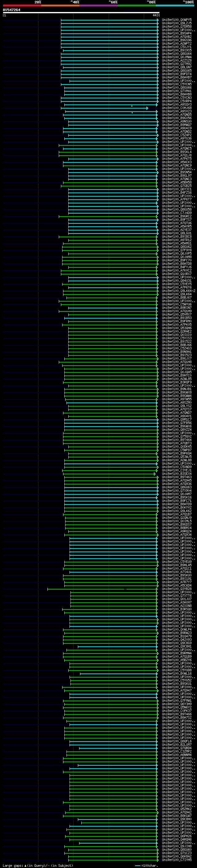The width and height of the screenshot is (197, 868).
Task: Select hit UniRef100_Q6Y3I1
Action: tap(177, 189)
